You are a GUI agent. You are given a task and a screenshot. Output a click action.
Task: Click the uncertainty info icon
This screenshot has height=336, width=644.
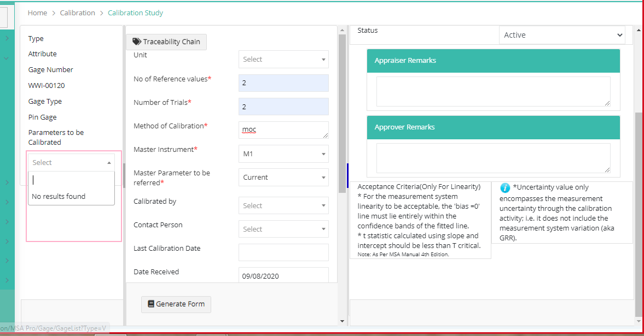point(505,188)
